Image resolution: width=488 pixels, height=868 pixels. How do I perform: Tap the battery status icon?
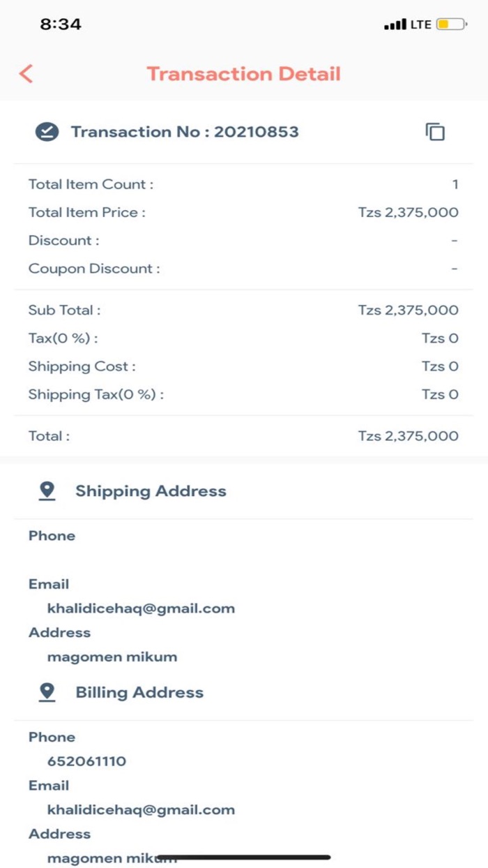[451, 24]
